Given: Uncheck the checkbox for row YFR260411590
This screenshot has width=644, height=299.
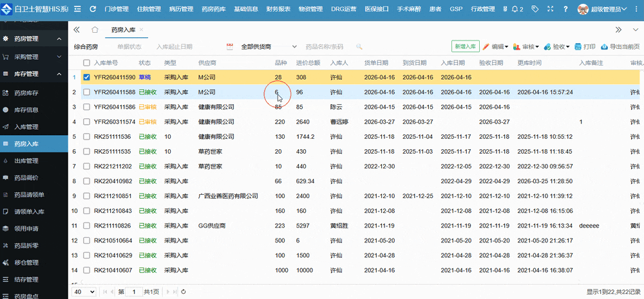Looking at the screenshot, I should [86, 77].
